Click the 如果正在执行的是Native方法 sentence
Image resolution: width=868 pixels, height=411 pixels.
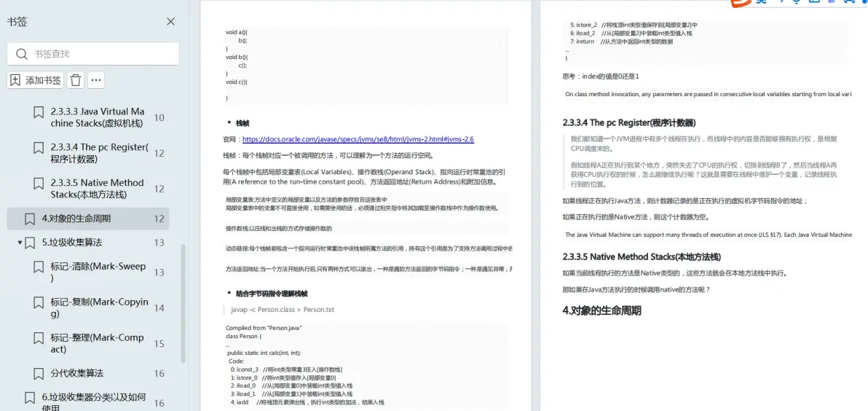pyautogui.click(x=636, y=217)
